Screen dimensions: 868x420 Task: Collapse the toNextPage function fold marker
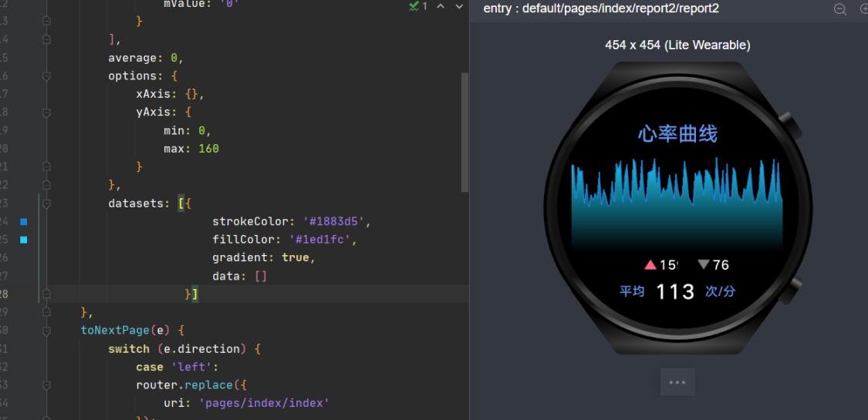pyautogui.click(x=46, y=331)
